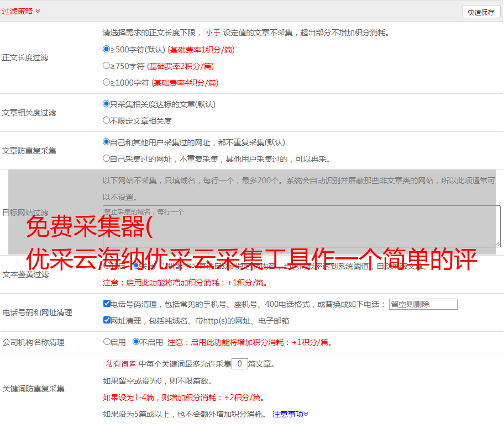Select 自己和其他用户采集过的网址 radio option
Image resolution: width=504 pixels, height=424 pixels.
[107, 142]
